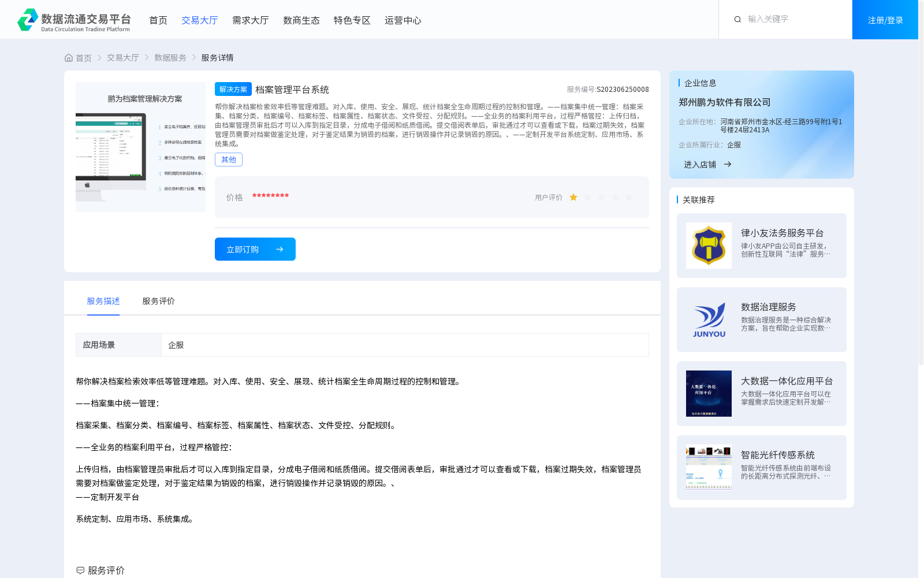The height and width of the screenshot is (578, 924).
Task: Click service number S202306250008
Action: click(x=623, y=90)
